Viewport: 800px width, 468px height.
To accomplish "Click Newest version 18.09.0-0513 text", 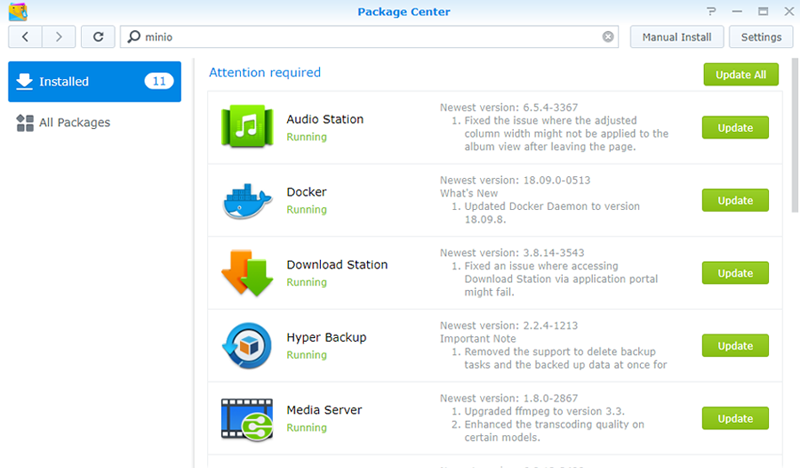I will [515, 180].
